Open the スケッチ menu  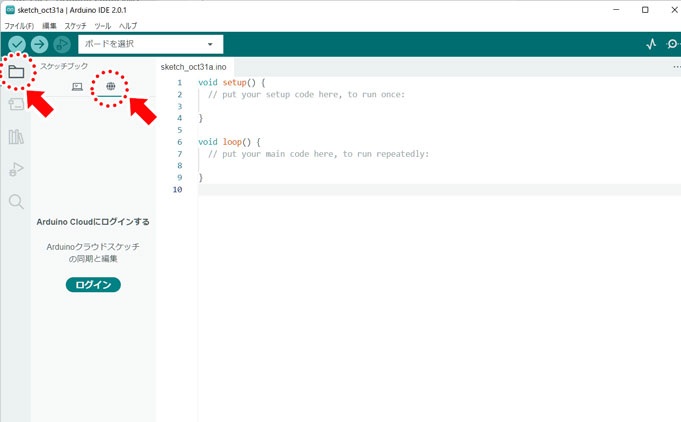(x=76, y=26)
